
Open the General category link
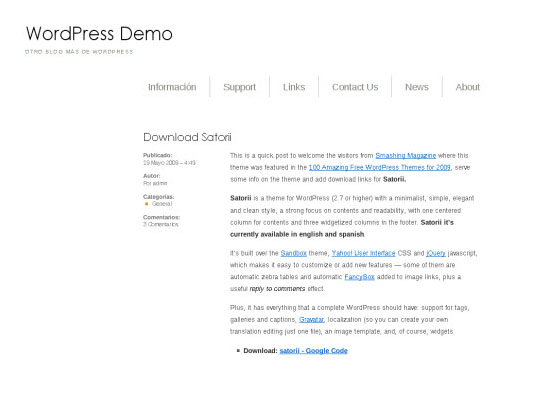[162, 204]
